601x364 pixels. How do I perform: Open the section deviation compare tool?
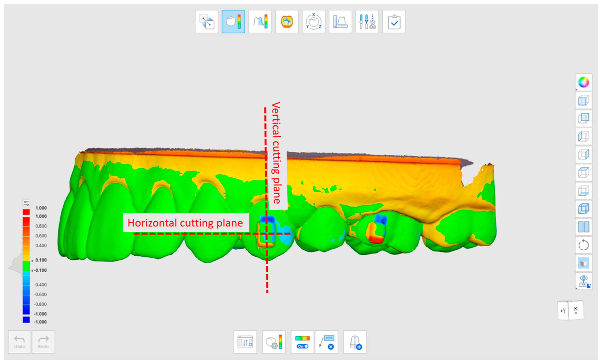pyautogui.click(x=260, y=21)
